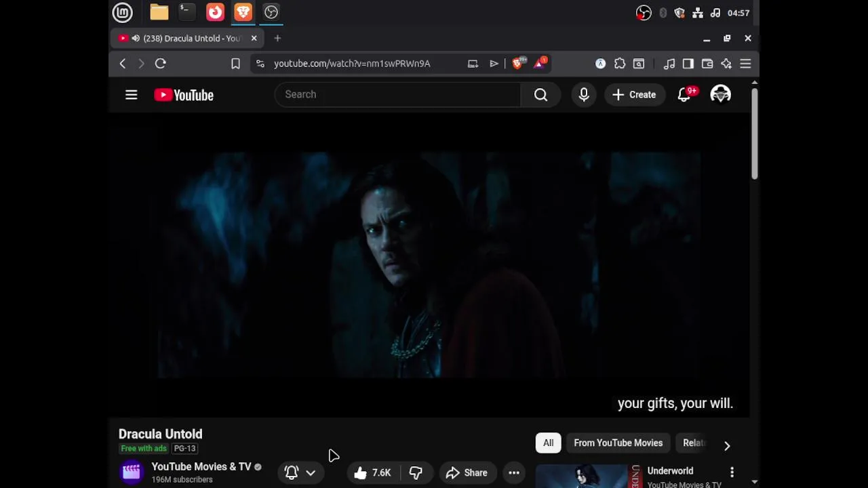868x488 pixels.
Task: Select the From YouTube Movies chip
Action: click(618, 443)
